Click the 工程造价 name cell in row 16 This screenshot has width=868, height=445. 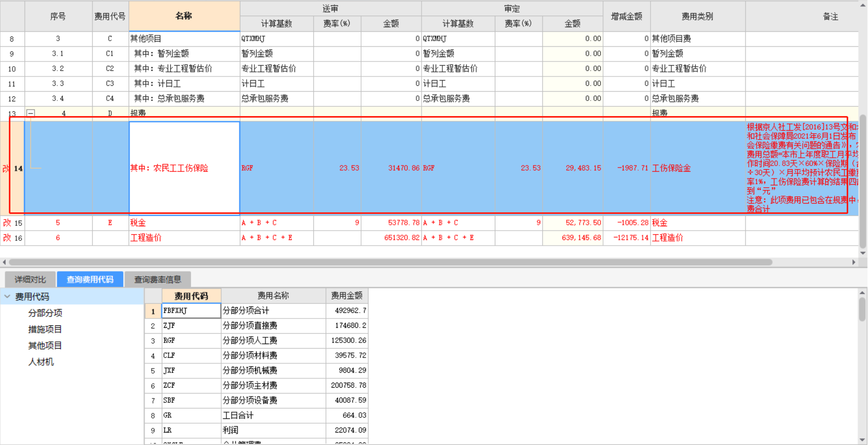(184, 238)
